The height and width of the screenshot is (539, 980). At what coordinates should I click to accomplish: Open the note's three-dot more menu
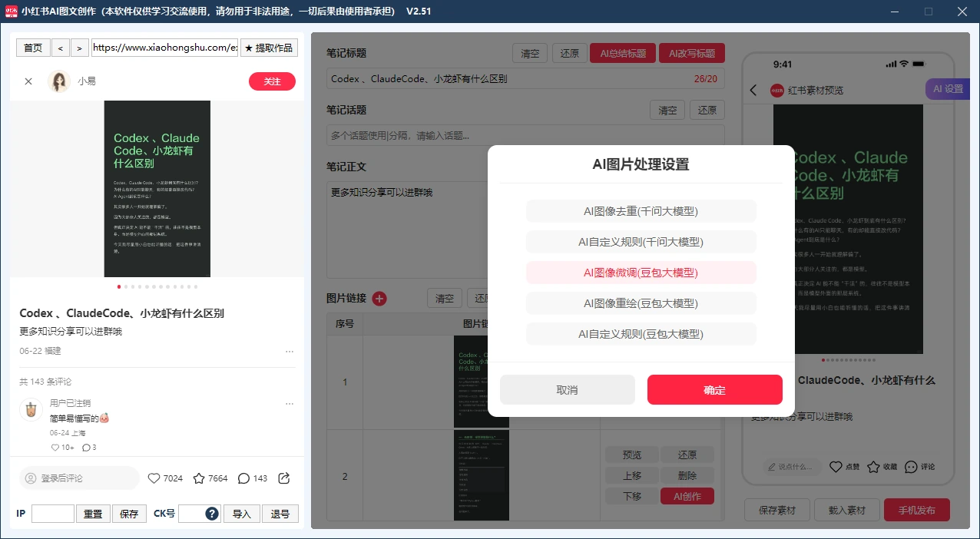(290, 352)
